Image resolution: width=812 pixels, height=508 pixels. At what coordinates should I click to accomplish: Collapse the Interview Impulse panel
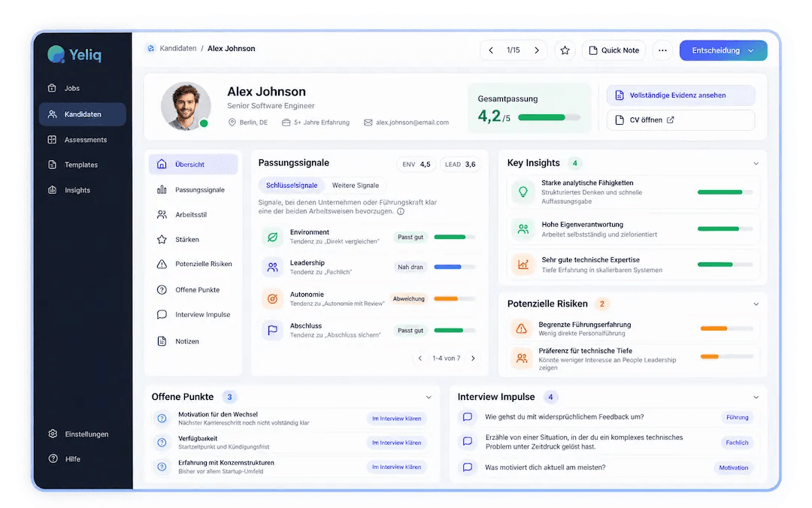(x=756, y=398)
